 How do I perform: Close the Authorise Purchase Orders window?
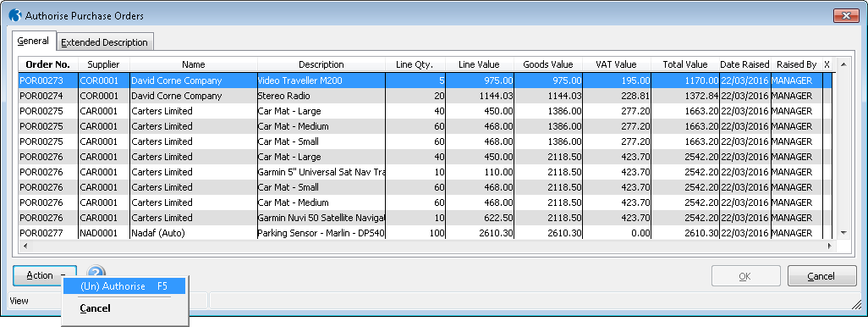pos(846,15)
